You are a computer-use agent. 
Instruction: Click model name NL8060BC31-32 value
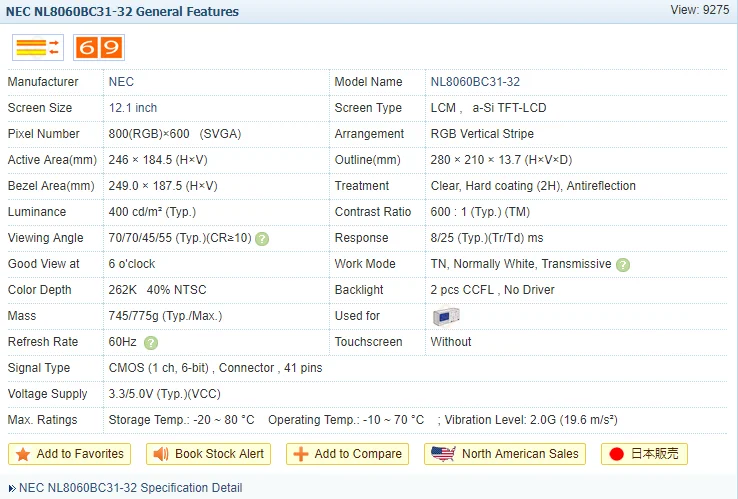tap(475, 82)
